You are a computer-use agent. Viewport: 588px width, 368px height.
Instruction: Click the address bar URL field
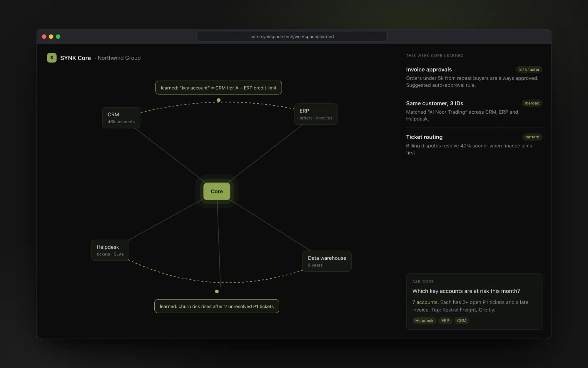click(292, 37)
